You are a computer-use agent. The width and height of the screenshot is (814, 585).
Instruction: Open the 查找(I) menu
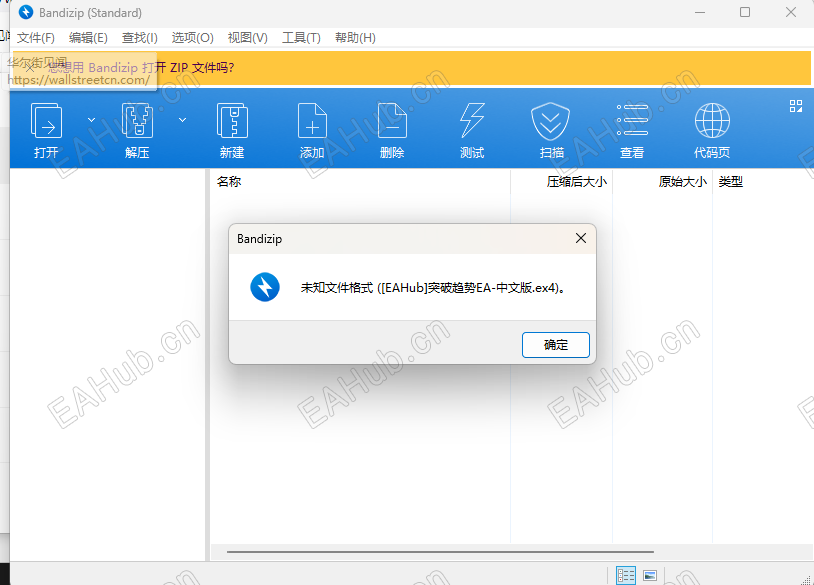tap(140, 38)
